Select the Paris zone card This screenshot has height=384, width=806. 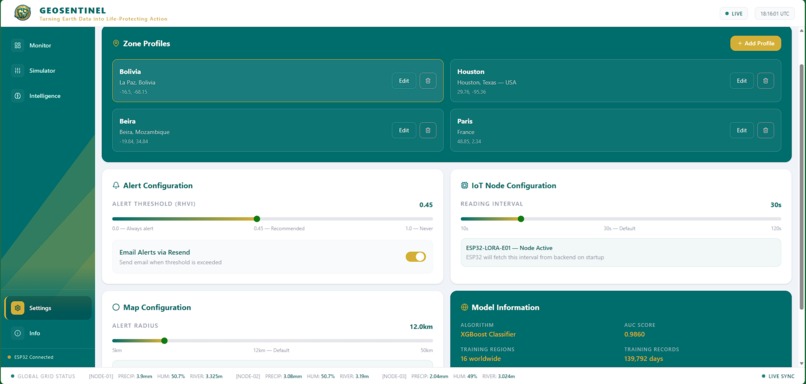[615, 131]
